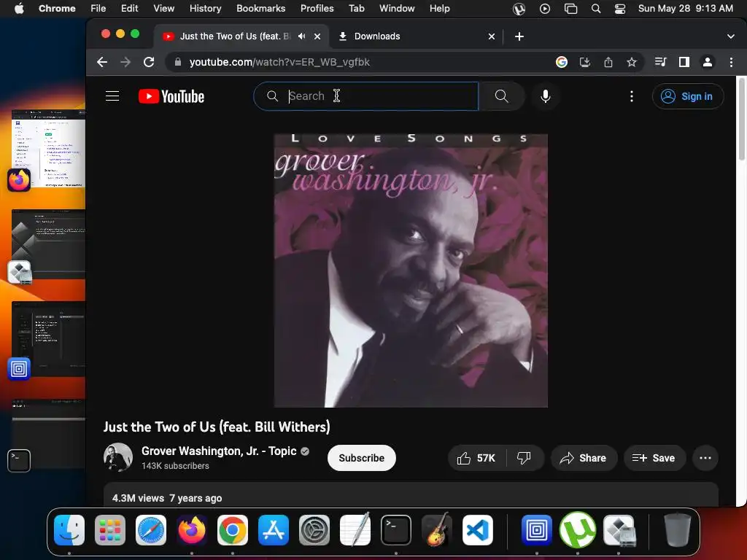Viewport: 747px width, 560px height.
Task: Go back with the browser back arrow
Action: click(x=102, y=62)
